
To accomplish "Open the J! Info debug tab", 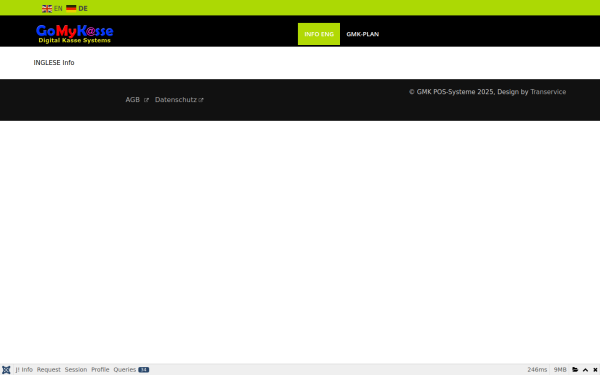I will point(24,370).
